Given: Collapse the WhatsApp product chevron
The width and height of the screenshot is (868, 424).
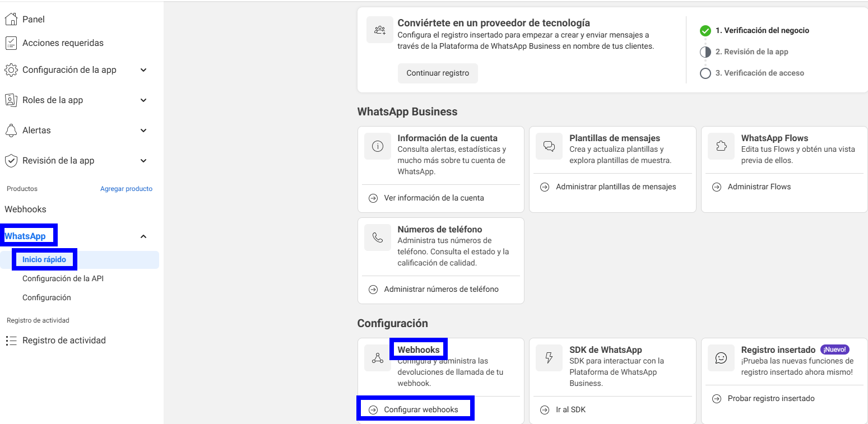Looking at the screenshot, I should click(143, 236).
